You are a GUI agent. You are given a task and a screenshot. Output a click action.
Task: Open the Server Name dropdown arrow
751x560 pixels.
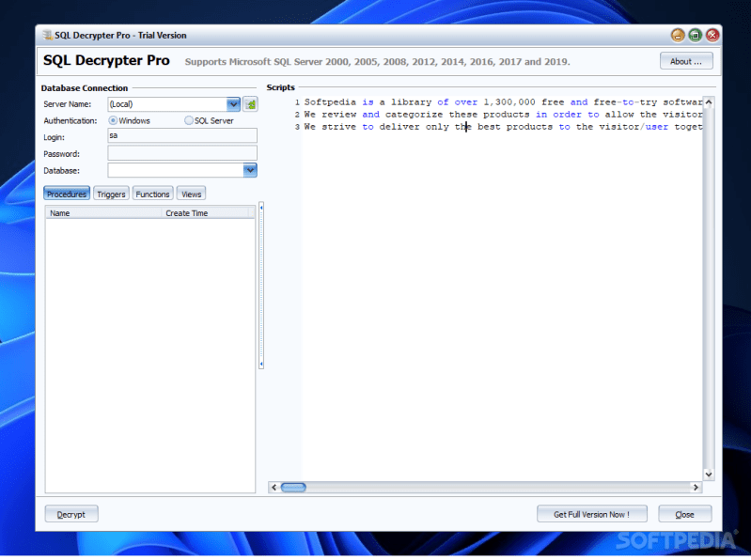[x=233, y=104]
